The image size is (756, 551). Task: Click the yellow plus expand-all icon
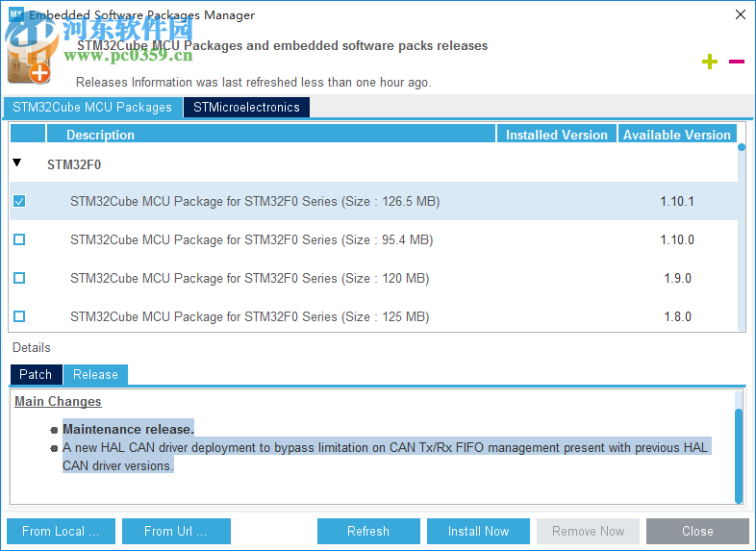(709, 62)
